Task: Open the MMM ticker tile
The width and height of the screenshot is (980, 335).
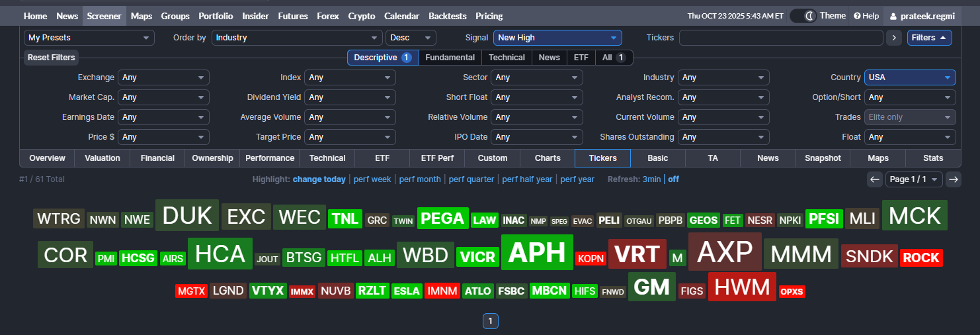Action: tap(801, 254)
